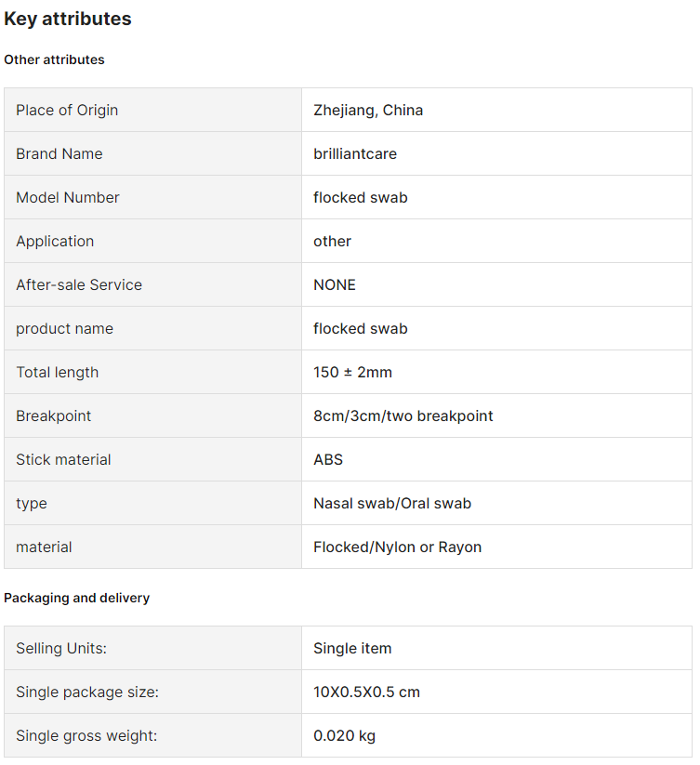Image resolution: width=700 pixels, height=765 pixels.
Task: Select the Stick material label
Action: (63, 459)
